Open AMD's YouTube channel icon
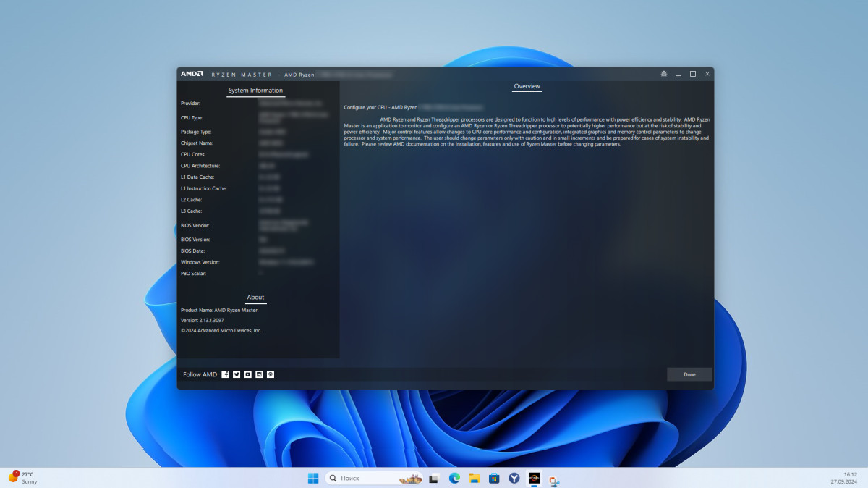Screen dimensions: 868x488 [x=247, y=374]
